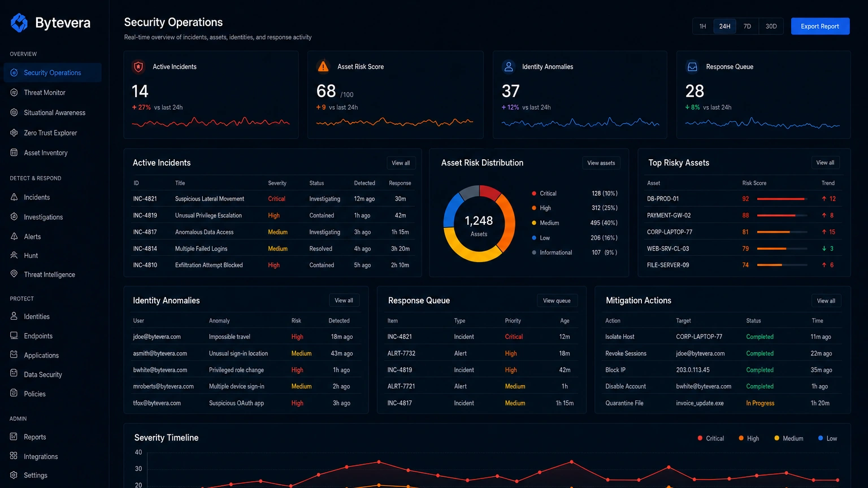Click the Unusual Privilege Escalation incident title
Screen dimensions: 868x488
pyautogui.click(x=209, y=215)
